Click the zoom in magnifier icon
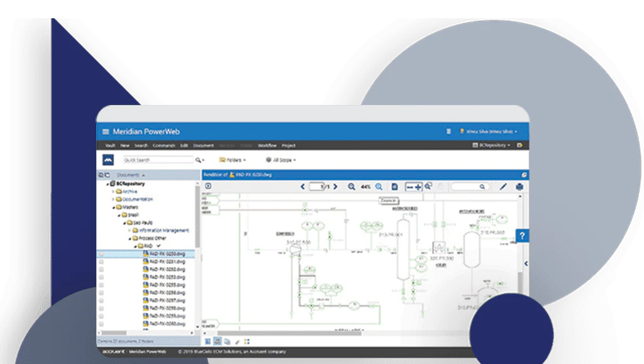 coord(379,187)
